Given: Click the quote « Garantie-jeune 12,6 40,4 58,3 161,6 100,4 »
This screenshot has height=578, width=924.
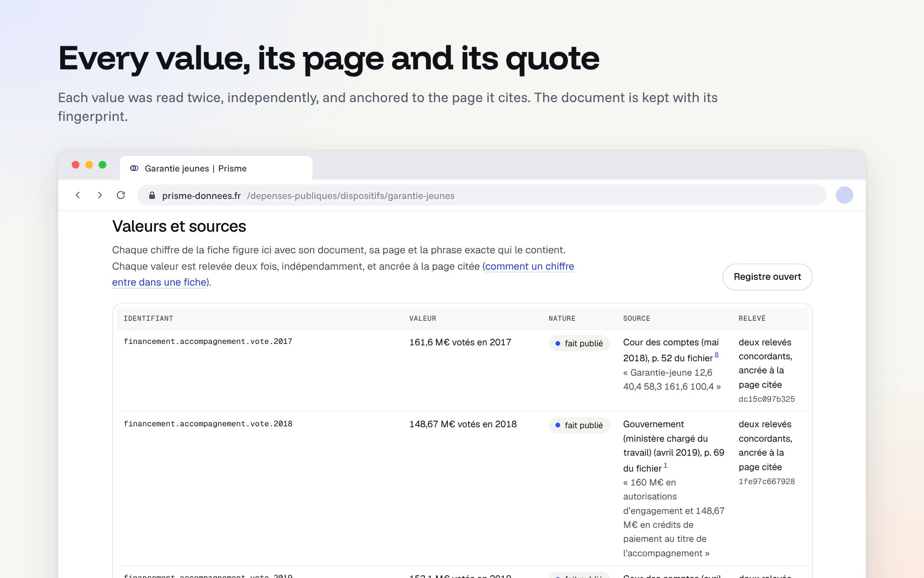Looking at the screenshot, I should (672, 380).
